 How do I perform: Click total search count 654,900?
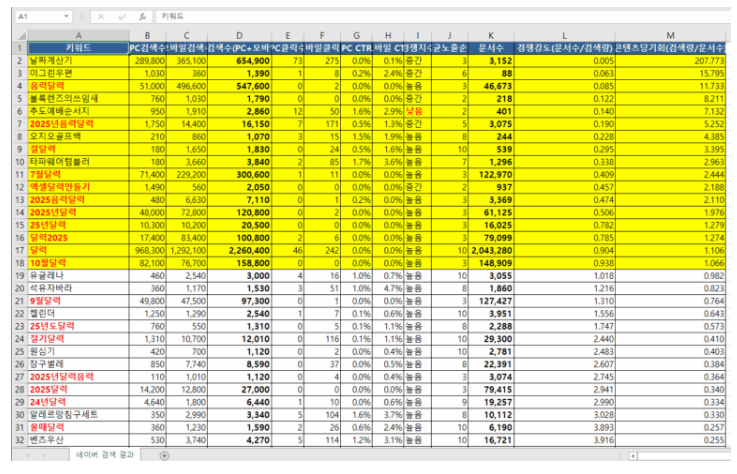pyautogui.click(x=239, y=61)
